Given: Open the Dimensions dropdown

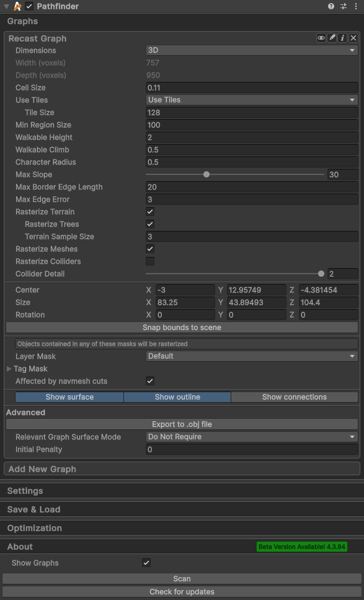Looking at the screenshot, I should point(252,50).
